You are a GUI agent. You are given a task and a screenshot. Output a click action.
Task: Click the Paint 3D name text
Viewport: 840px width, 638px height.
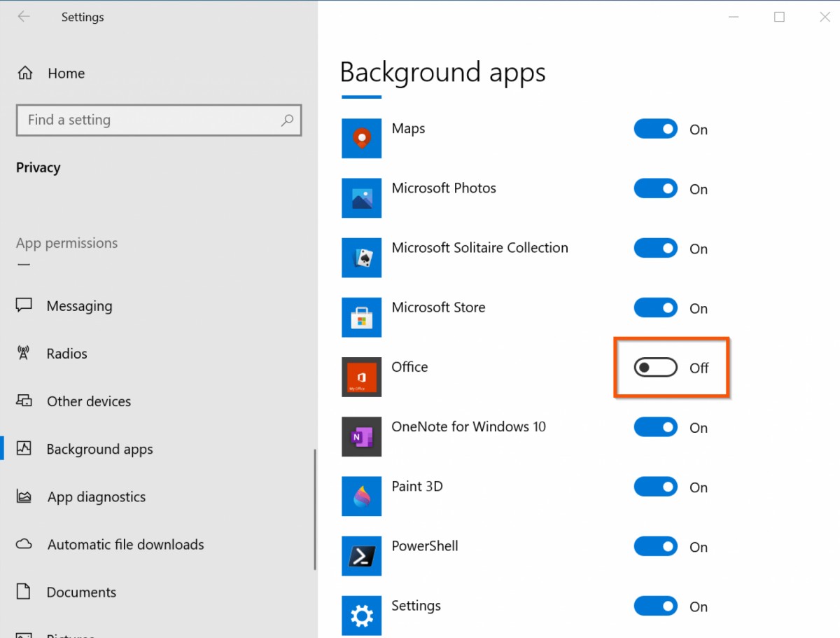(417, 485)
